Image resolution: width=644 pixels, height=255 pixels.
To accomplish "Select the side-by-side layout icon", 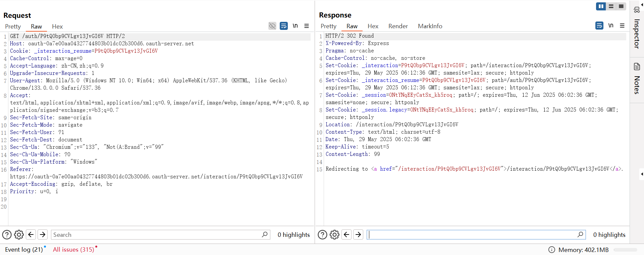I will (601, 6).
